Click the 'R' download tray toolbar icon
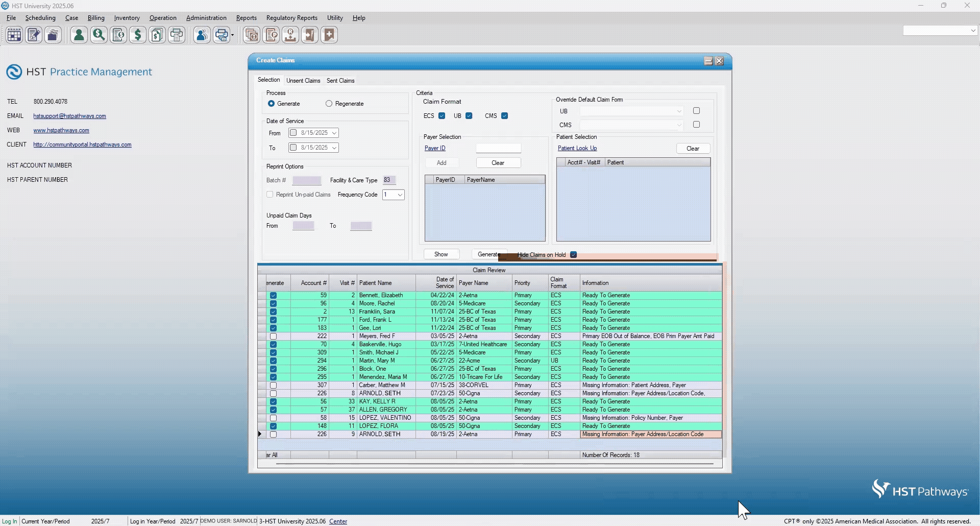Viewport: 980px width, 526px height. click(x=290, y=35)
